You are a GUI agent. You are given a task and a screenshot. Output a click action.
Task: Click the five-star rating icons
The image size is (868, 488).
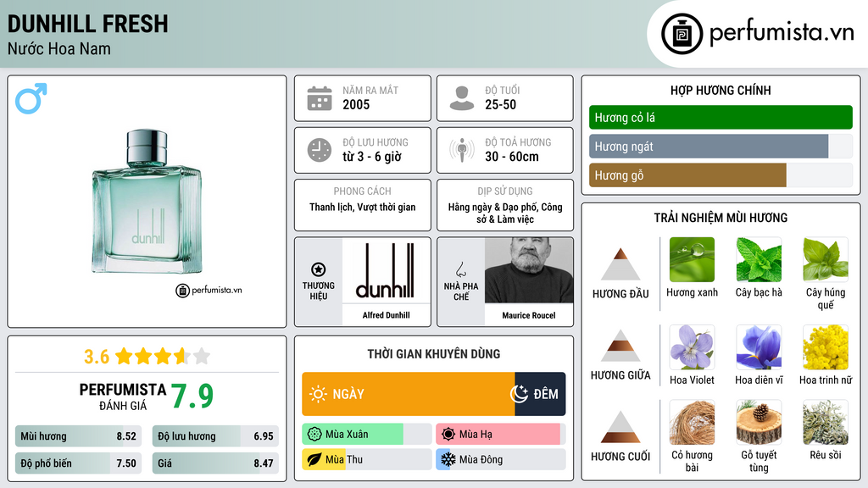pyautogui.click(x=163, y=356)
